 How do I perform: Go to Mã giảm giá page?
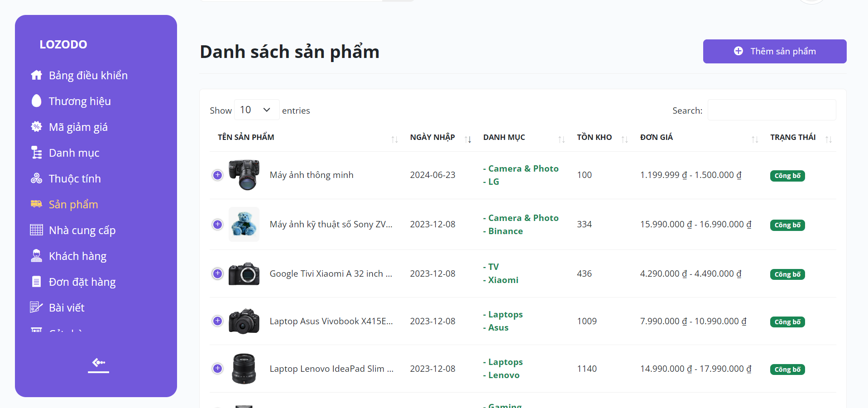[x=78, y=127]
